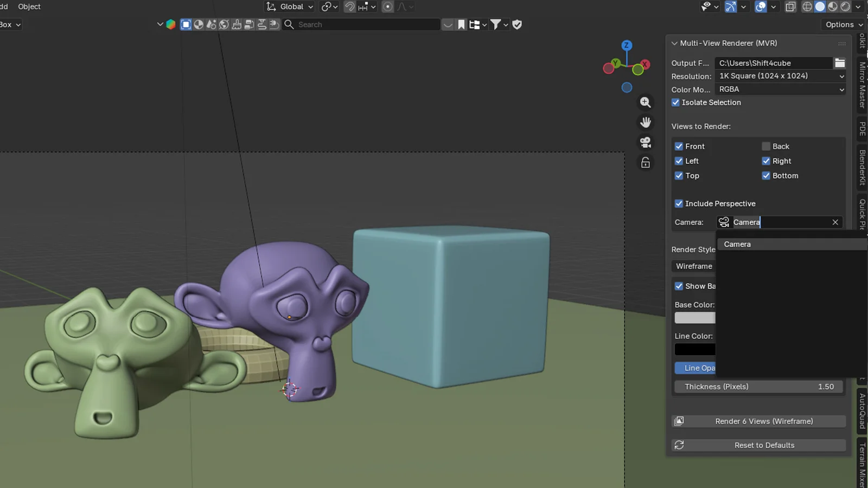Switch to the BlenderKit sidebar tab
Screen dimensions: 868x488
coord(861,168)
